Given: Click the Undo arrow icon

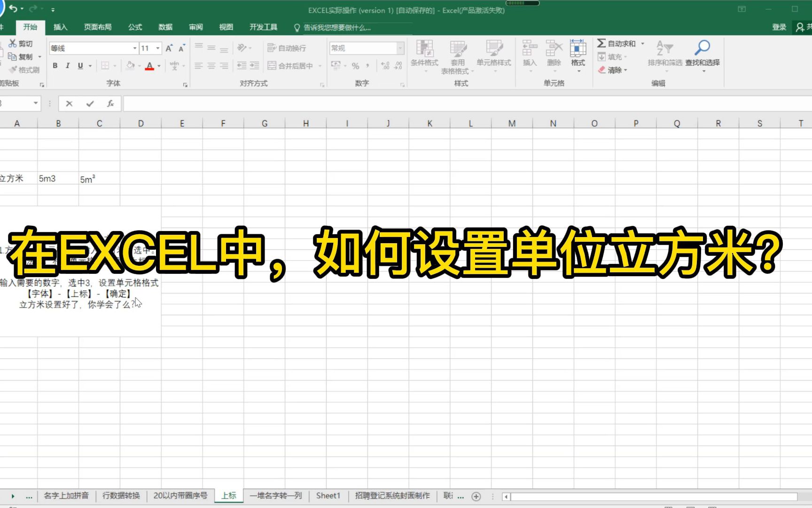Looking at the screenshot, I should (x=13, y=9).
